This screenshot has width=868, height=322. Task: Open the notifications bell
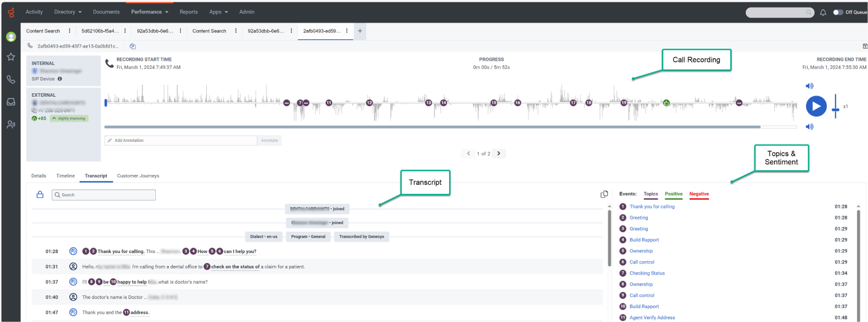click(823, 12)
